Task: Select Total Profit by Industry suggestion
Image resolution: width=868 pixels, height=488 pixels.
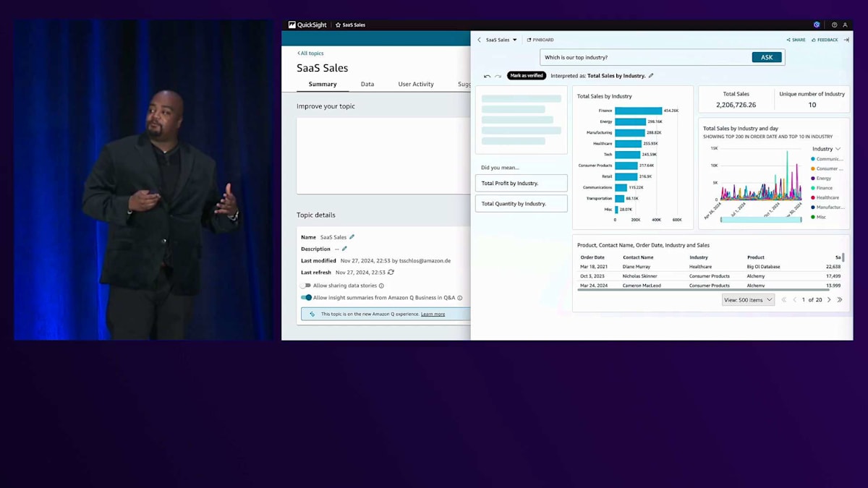Action: [x=521, y=183]
